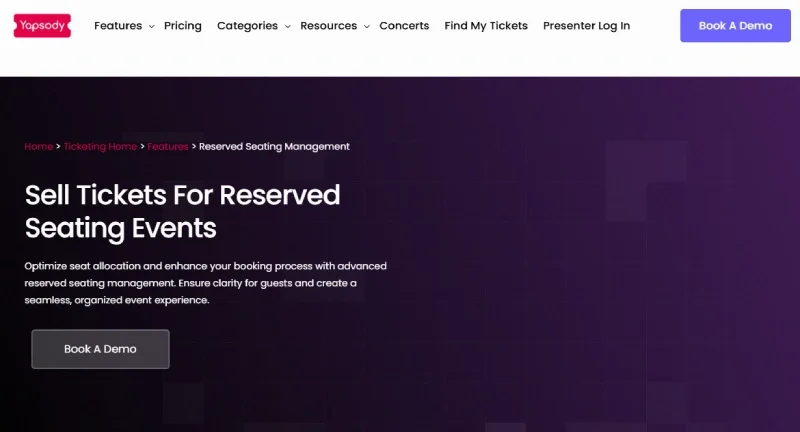Open the Resources navigation menu

tap(328, 26)
